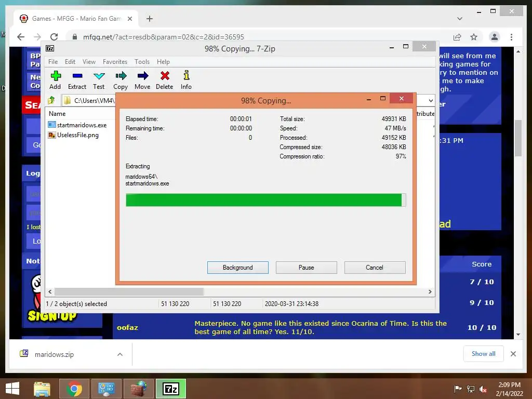The width and height of the screenshot is (532, 399).
Task: Click the C:\Users\VM4 path field
Action: pos(89,100)
